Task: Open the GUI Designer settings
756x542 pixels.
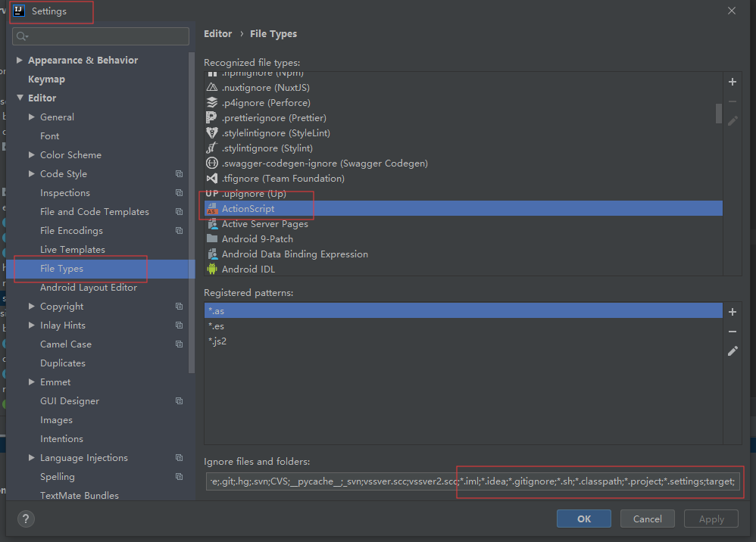Action: click(70, 401)
